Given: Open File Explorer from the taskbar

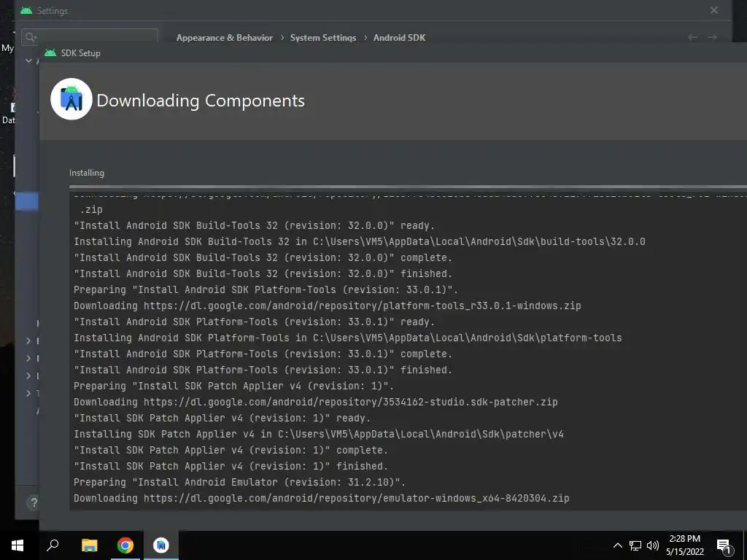Looking at the screenshot, I should click(x=89, y=545).
